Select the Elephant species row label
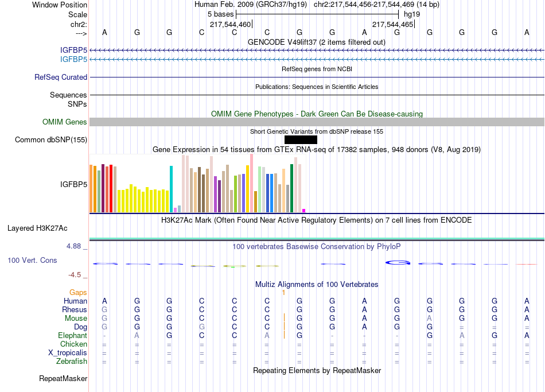Image resolution: width=545 pixels, height=392 pixels. (73, 336)
